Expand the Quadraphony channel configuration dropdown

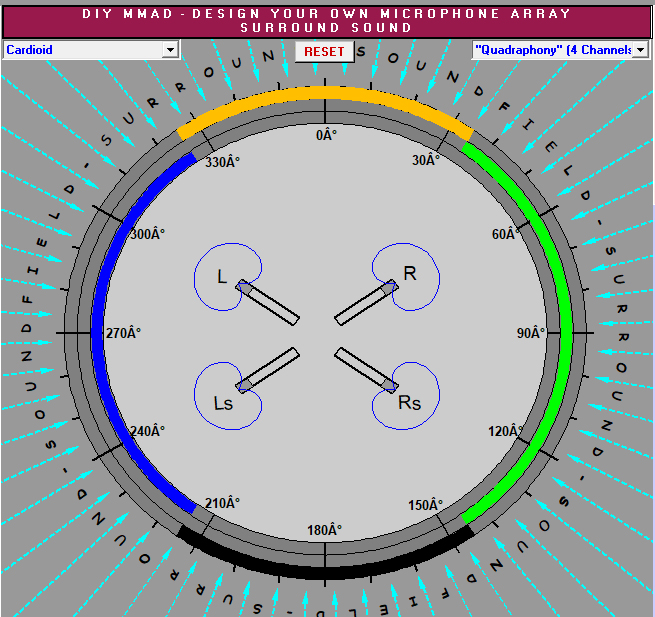point(640,50)
